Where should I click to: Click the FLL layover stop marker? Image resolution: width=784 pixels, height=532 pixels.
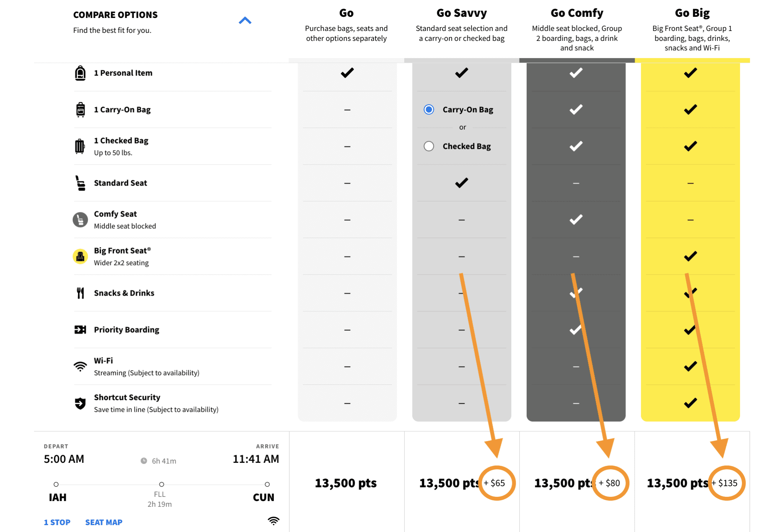click(162, 484)
